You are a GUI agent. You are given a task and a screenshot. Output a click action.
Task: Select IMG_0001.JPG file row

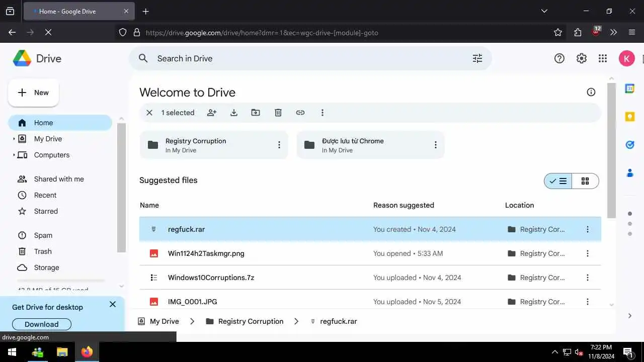coord(370,302)
